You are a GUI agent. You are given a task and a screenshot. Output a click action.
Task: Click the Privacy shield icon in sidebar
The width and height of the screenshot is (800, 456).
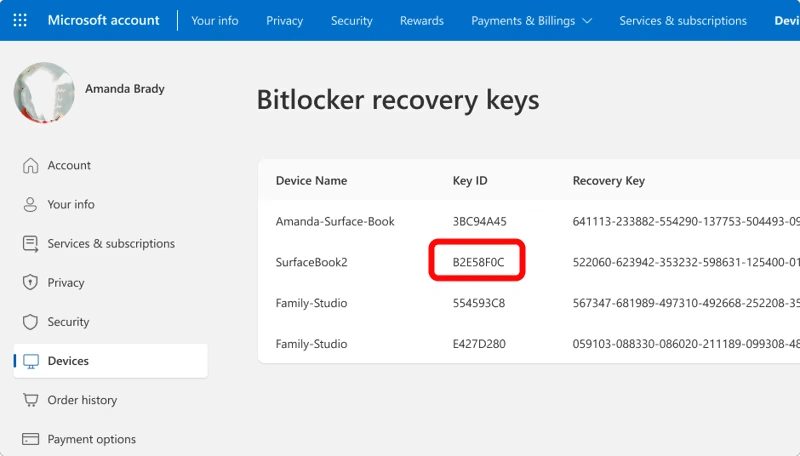(30, 283)
